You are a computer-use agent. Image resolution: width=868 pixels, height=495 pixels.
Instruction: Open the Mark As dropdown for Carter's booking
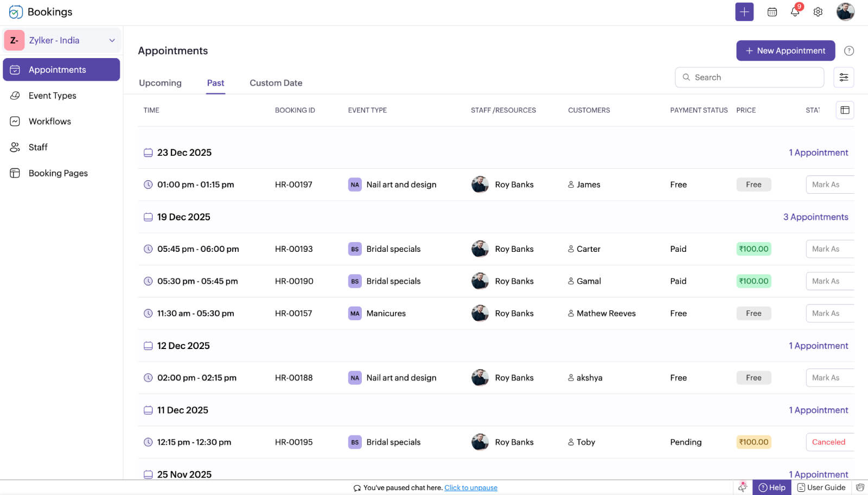(x=827, y=249)
